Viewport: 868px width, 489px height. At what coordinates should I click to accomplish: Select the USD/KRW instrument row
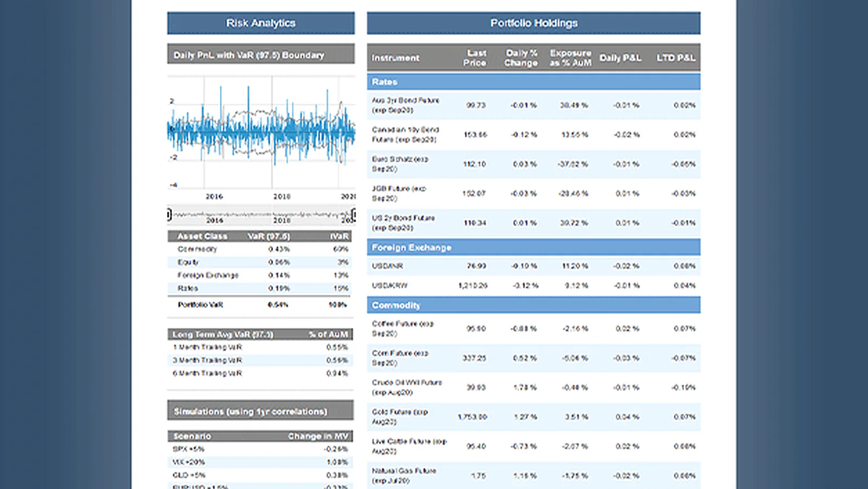pos(534,285)
